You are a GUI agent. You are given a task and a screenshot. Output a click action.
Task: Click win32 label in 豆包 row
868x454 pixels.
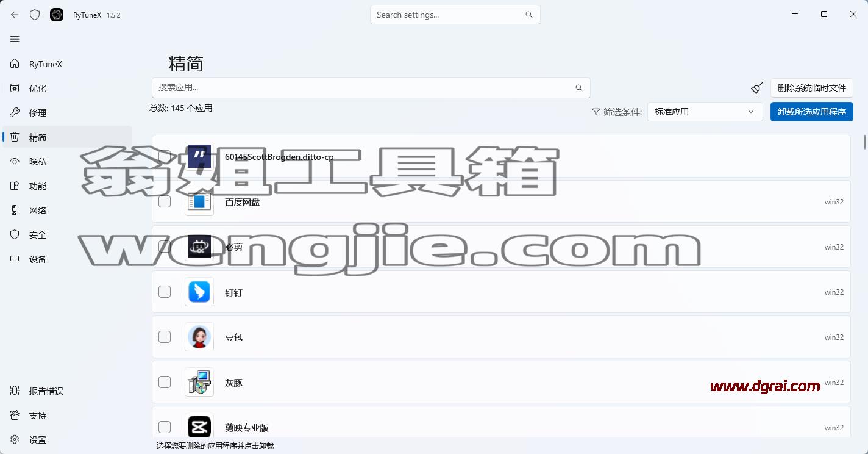(x=834, y=337)
